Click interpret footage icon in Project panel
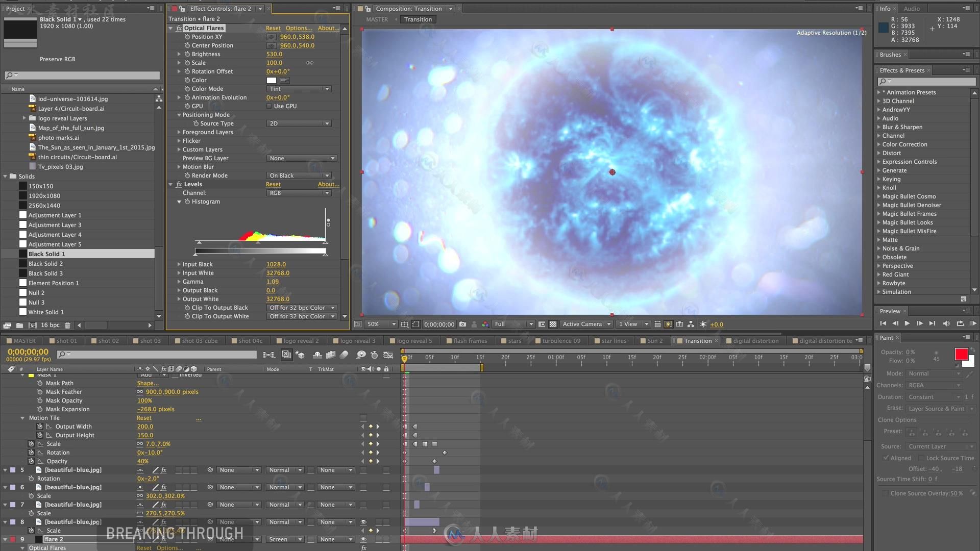Screen dimensions: 980x551 [7, 325]
